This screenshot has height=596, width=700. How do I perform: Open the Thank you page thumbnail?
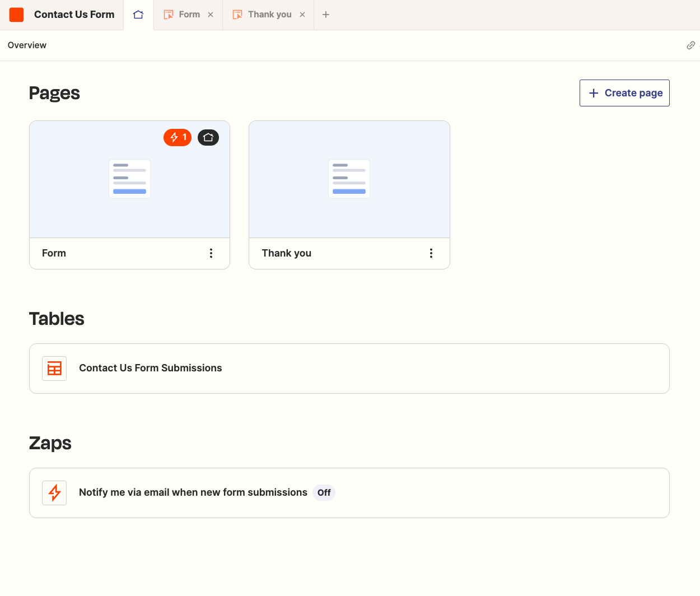coord(349,179)
